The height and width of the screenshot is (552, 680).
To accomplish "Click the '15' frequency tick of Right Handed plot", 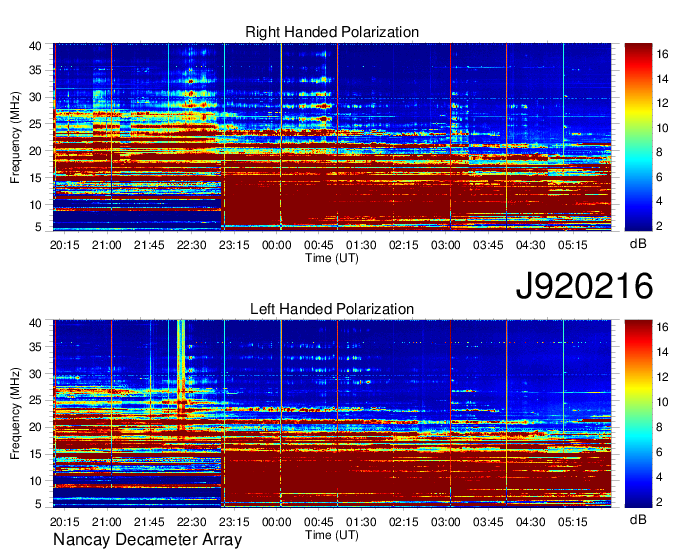I will coord(35,178).
